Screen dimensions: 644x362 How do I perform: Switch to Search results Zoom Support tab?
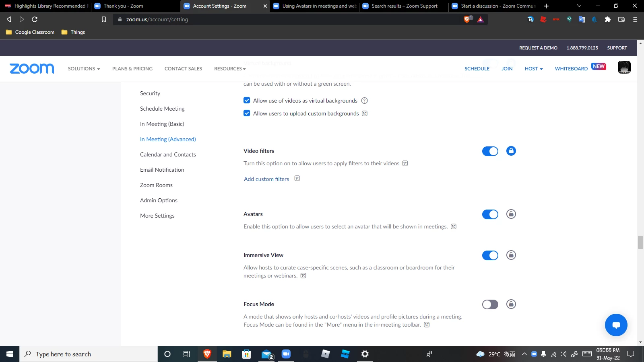pos(404,6)
